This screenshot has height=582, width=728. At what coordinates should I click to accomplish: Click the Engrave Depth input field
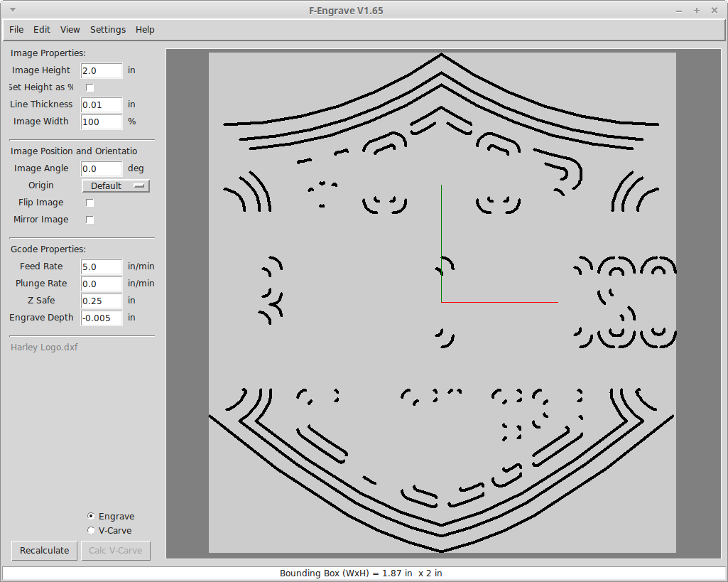pos(102,318)
